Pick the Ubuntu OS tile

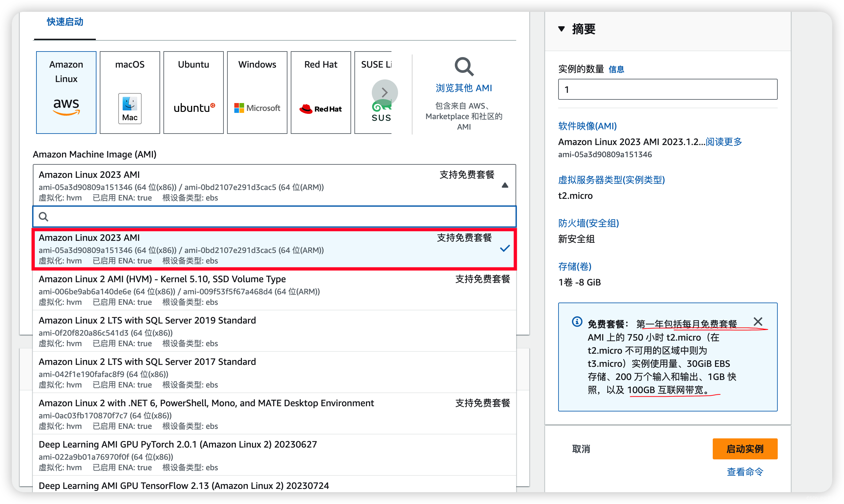193,92
